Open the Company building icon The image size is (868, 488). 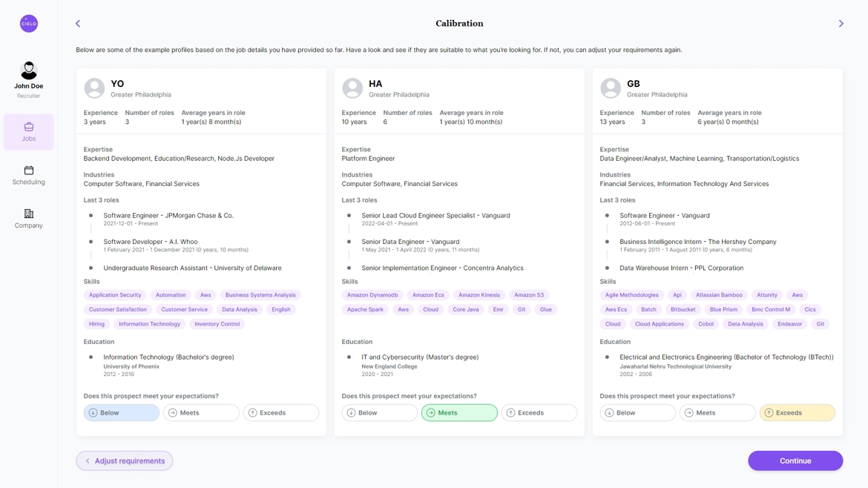(x=29, y=214)
